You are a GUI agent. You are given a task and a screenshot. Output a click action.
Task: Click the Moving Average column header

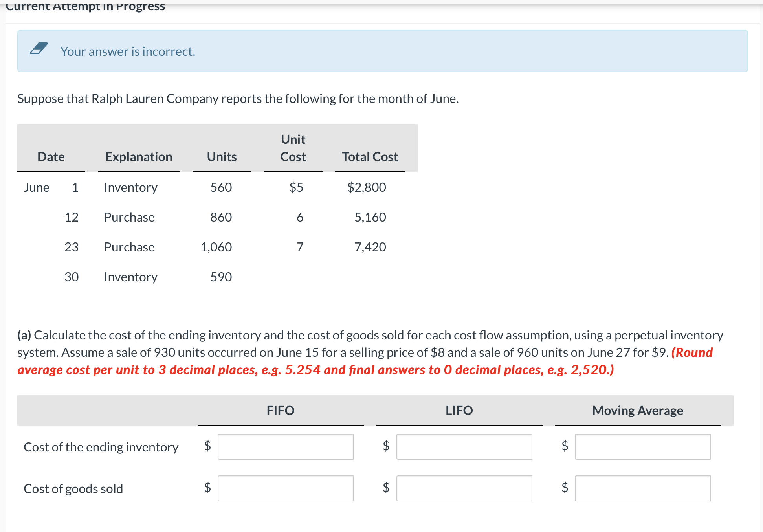point(638,411)
